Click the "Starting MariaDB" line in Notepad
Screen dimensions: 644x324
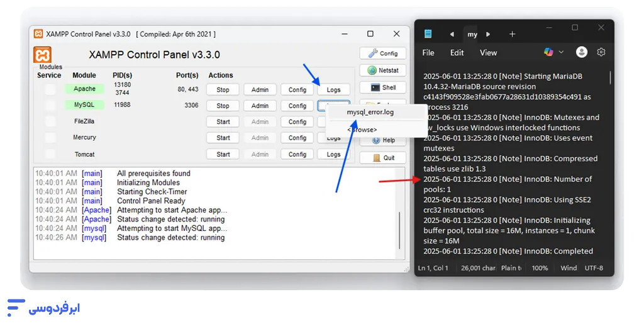coord(502,76)
